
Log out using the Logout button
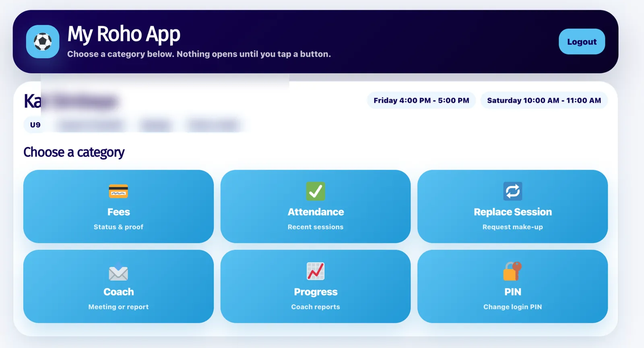pos(582,41)
